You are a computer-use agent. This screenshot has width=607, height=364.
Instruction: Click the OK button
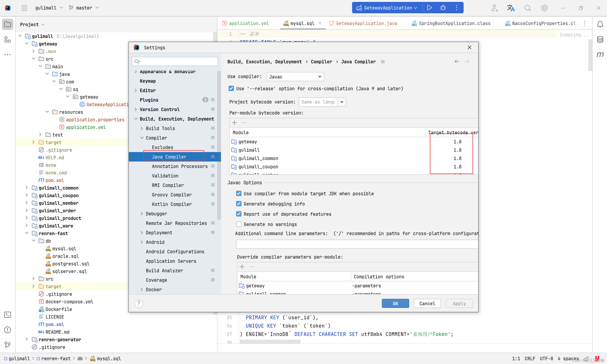point(395,303)
